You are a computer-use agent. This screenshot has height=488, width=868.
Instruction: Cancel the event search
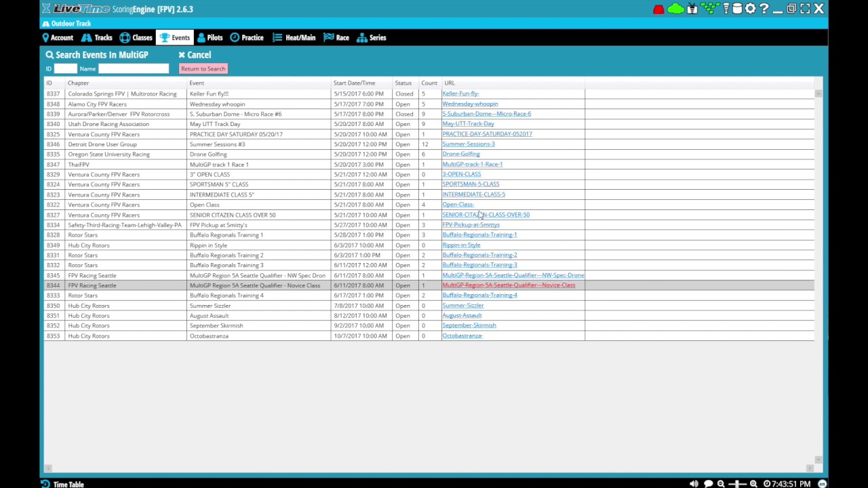(x=195, y=55)
